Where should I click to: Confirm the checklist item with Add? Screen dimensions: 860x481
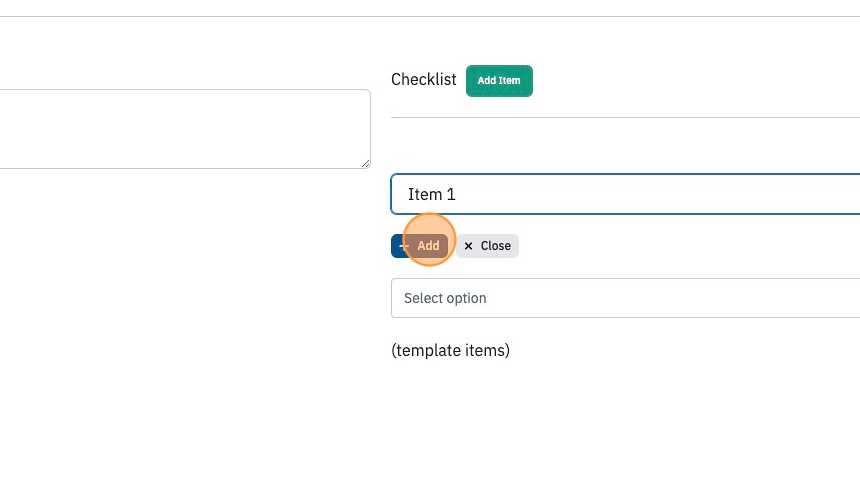(x=420, y=246)
